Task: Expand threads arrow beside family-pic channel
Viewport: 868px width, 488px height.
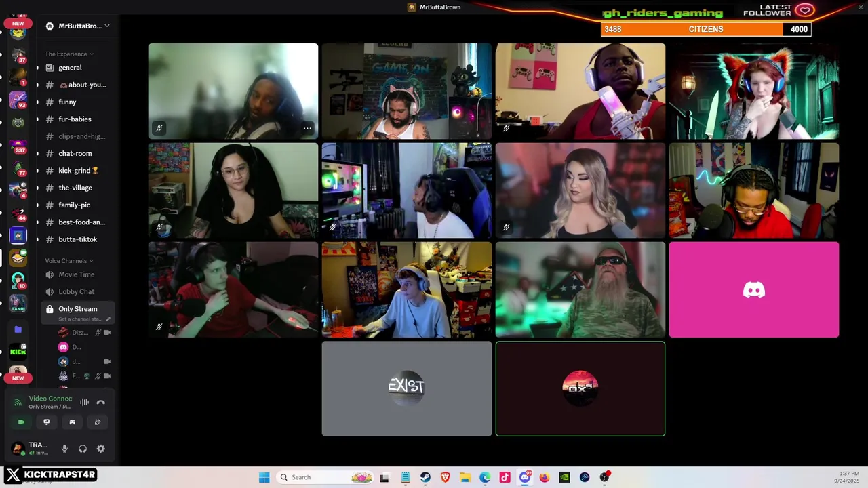Action: (x=37, y=205)
